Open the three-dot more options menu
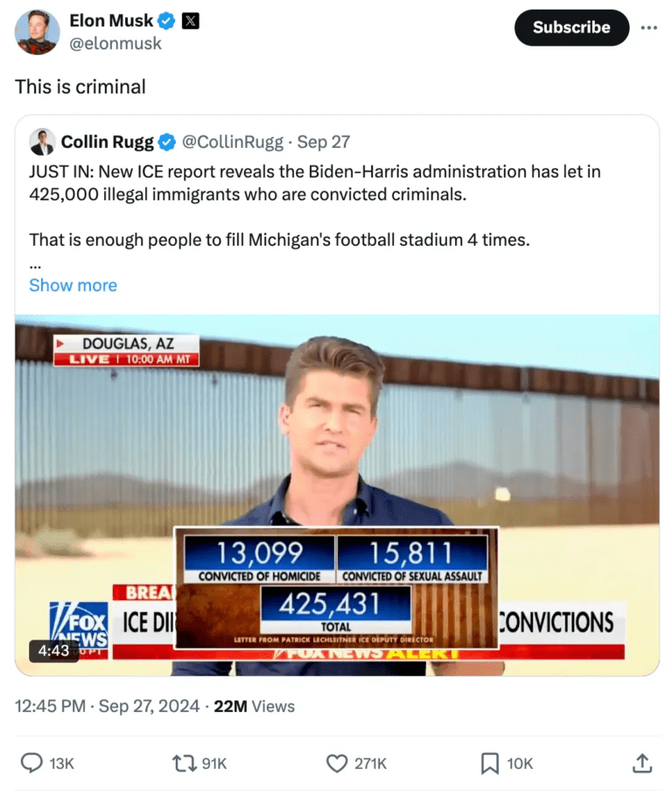672x796 pixels. pyautogui.click(x=648, y=27)
